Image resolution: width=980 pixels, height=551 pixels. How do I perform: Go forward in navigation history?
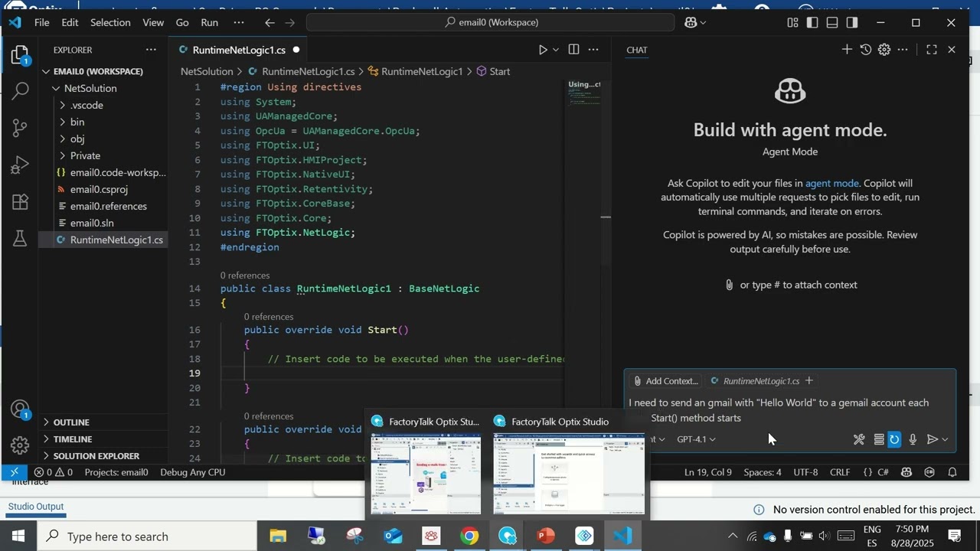pyautogui.click(x=289, y=22)
